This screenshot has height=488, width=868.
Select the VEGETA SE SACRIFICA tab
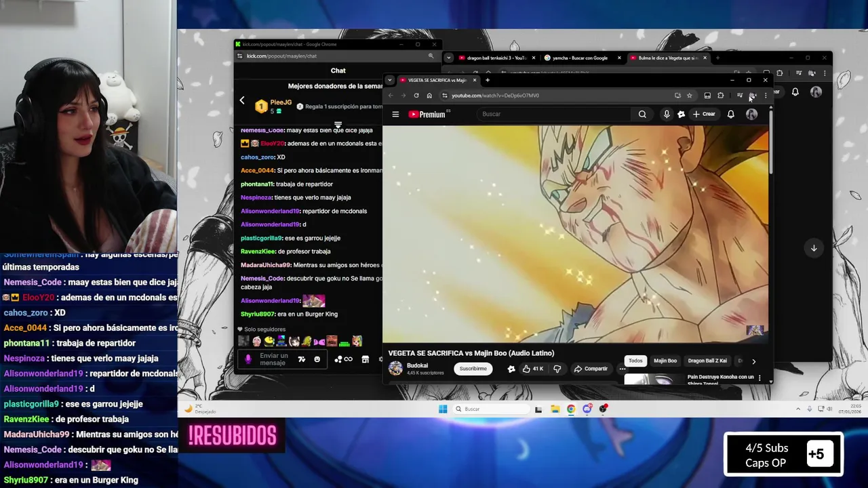[x=437, y=80]
